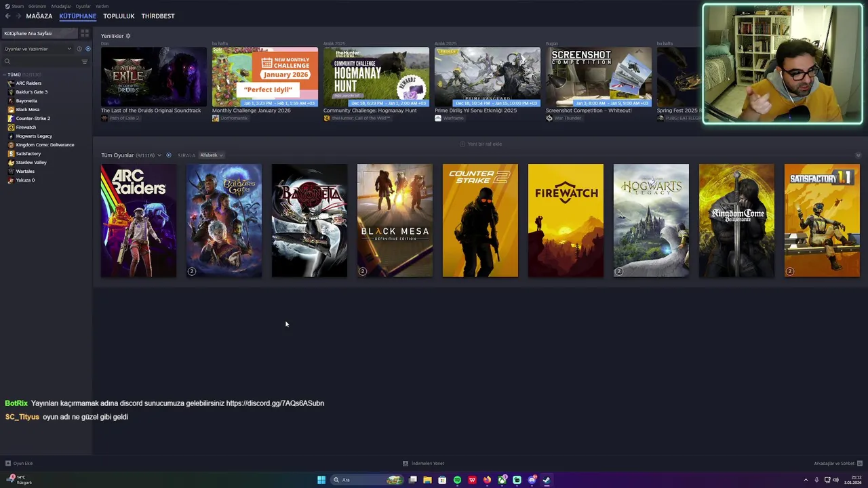Open Screenshot Competition Whiteout news card
This screenshot has height=488, width=868.
pyautogui.click(x=599, y=77)
